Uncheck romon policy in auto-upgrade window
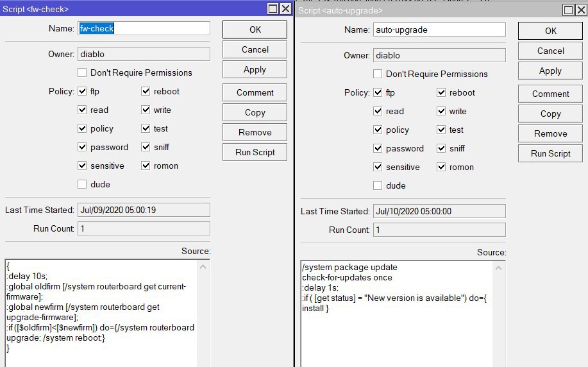The image size is (588, 367). click(x=441, y=167)
